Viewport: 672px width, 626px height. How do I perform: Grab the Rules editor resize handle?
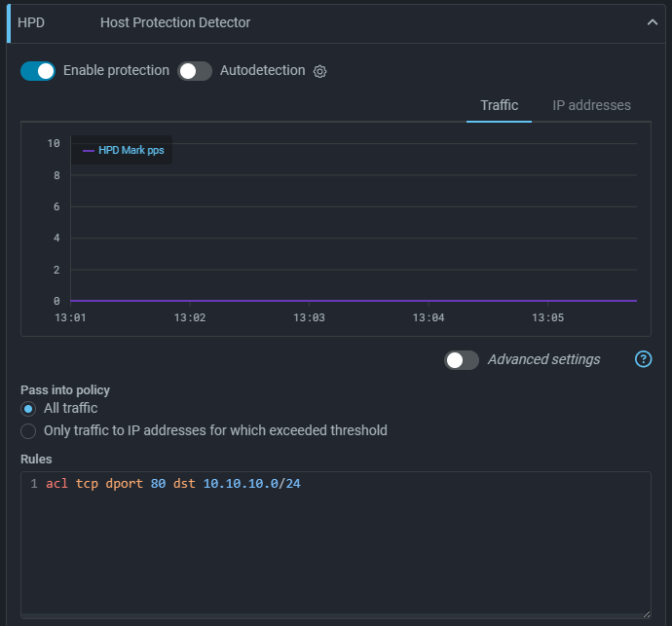click(x=645, y=611)
